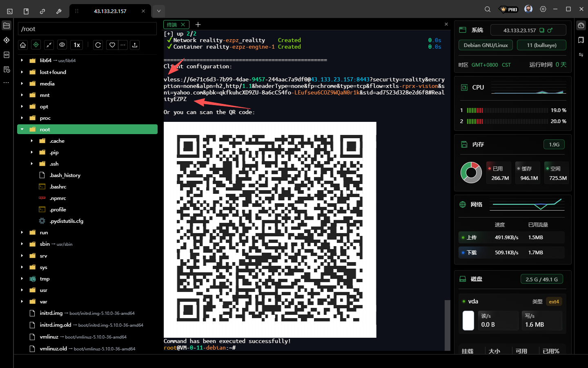Collapse the root folder
This screenshot has width=588, height=368.
coord(22,130)
